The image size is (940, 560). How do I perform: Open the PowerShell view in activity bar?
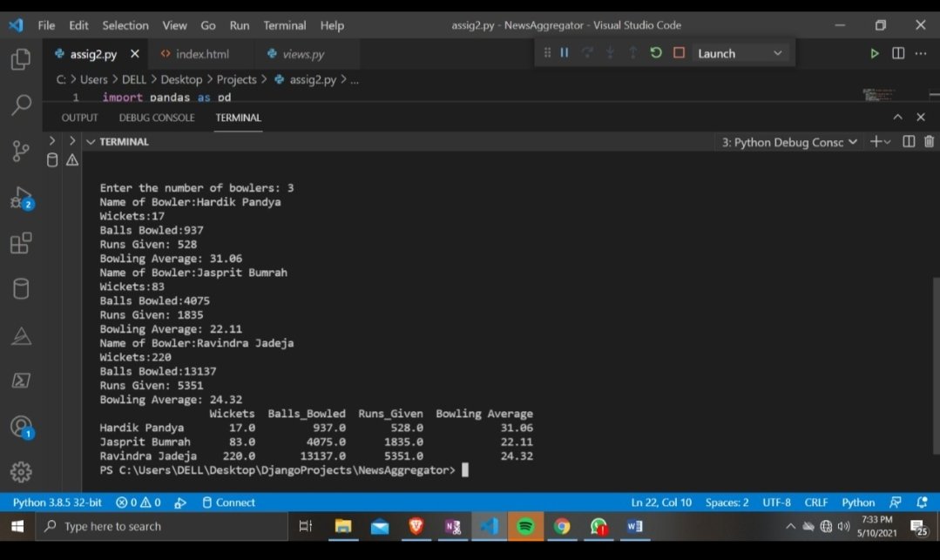[x=21, y=380]
